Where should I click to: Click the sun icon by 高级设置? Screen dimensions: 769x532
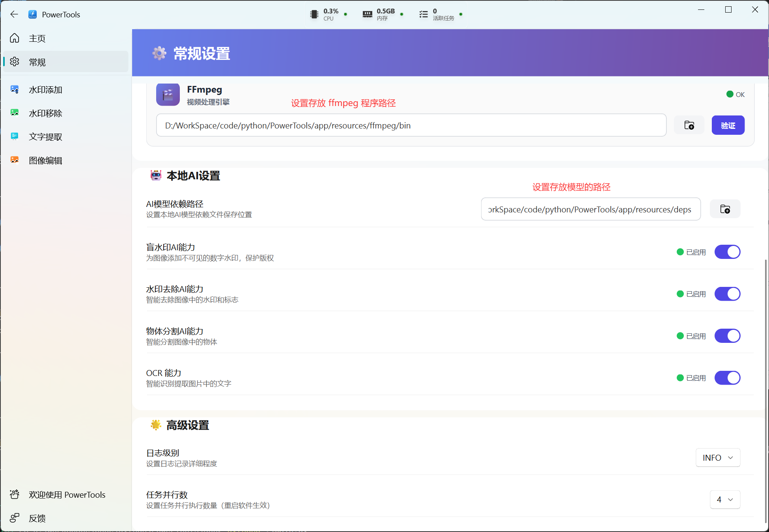point(156,425)
